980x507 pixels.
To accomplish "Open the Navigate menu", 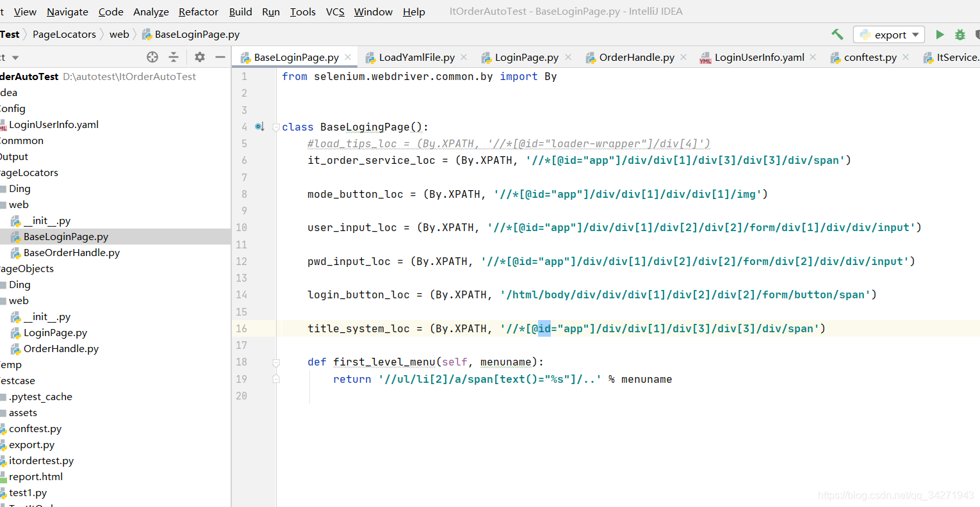I will click(67, 12).
